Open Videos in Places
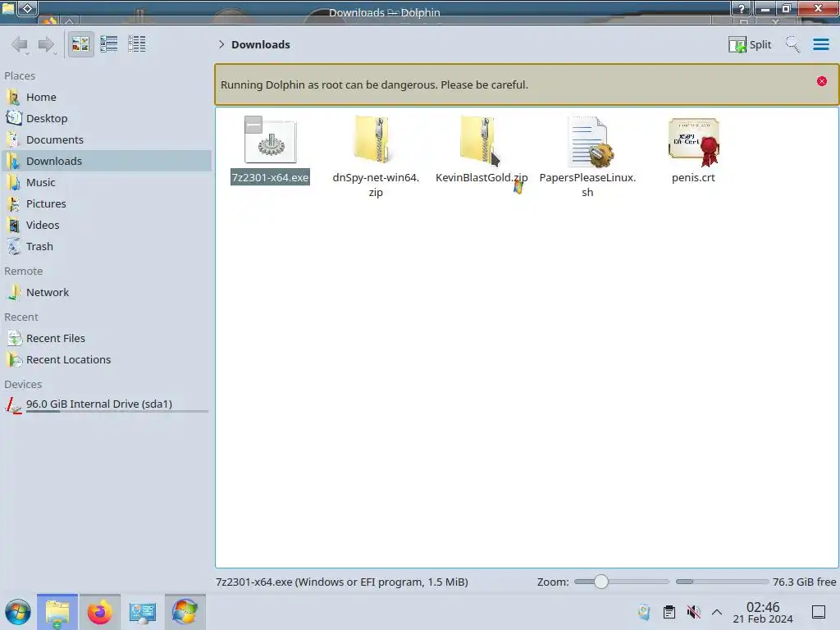Viewport: 840px width, 630px height. point(107,226)
